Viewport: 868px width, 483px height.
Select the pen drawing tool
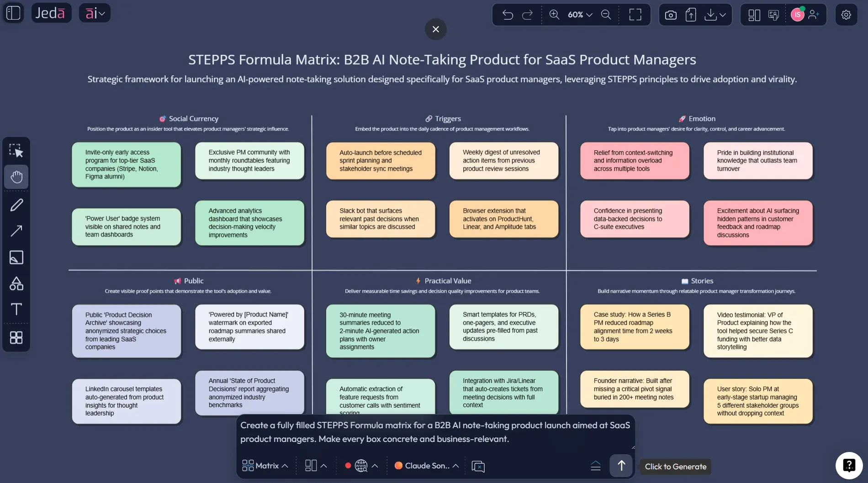16,205
